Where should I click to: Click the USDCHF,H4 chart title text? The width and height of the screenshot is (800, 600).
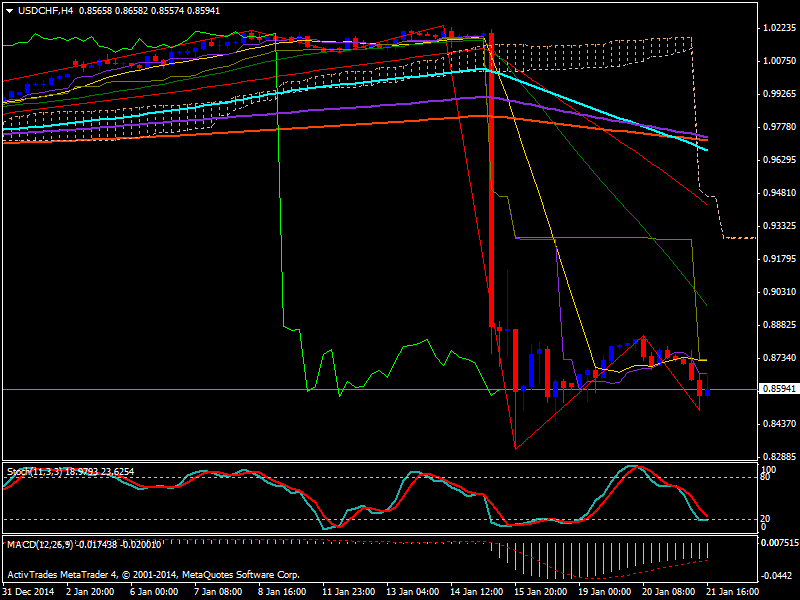click(45, 11)
